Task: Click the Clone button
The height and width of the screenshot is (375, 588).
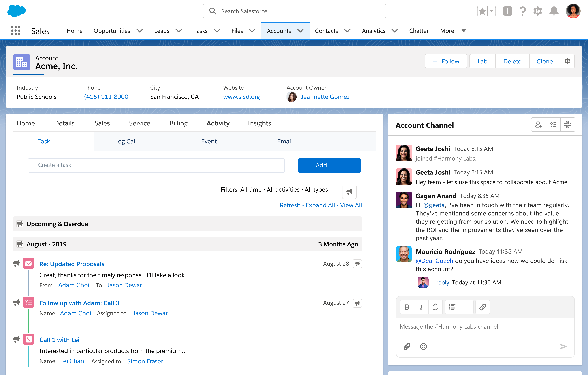Action: click(545, 61)
